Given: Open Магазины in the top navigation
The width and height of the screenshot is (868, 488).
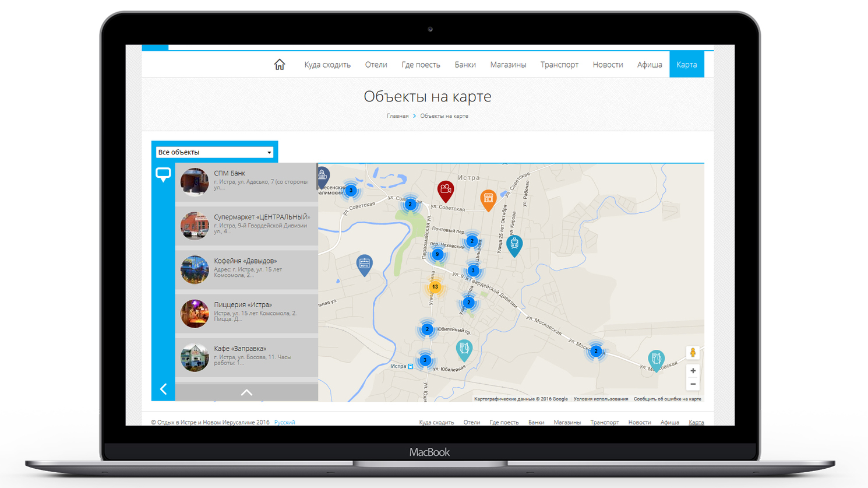Looking at the screenshot, I should (x=508, y=65).
